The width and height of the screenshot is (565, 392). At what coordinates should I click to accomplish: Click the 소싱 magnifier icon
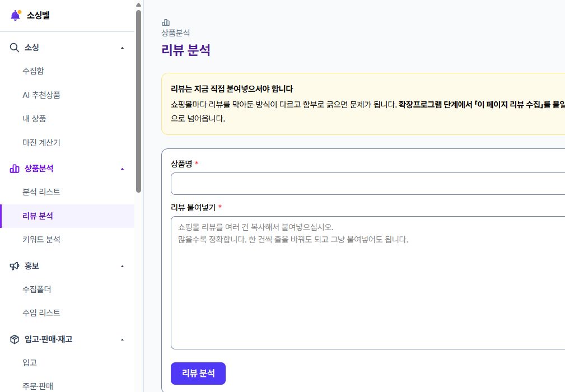click(x=15, y=48)
